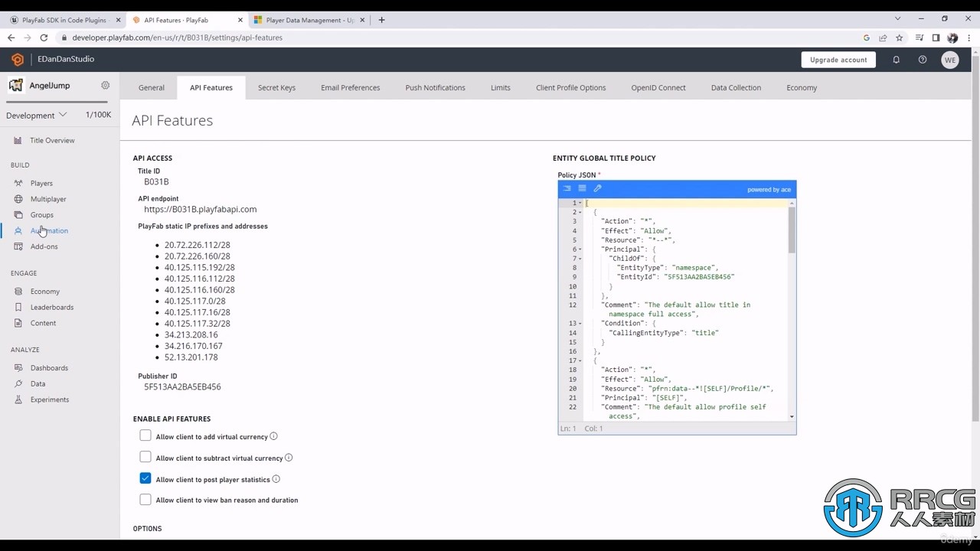Click the browser forward arrow
This screenshot has width=980, height=551.
pos(28,37)
